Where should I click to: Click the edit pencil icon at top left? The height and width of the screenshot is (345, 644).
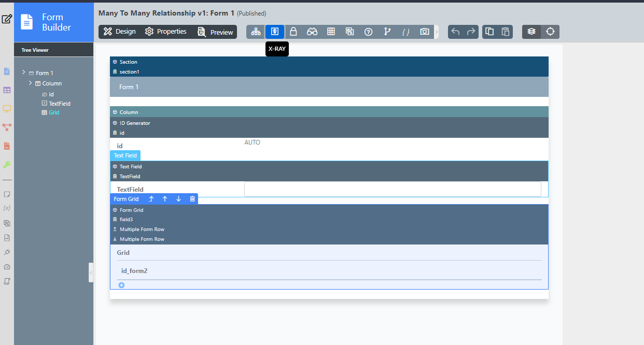coord(7,19)
